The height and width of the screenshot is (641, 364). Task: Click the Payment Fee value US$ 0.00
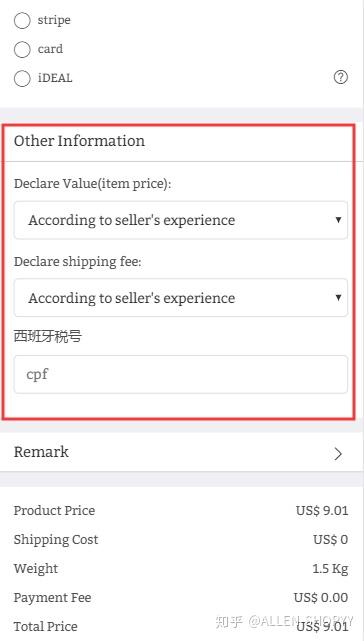tap(321, 598)
